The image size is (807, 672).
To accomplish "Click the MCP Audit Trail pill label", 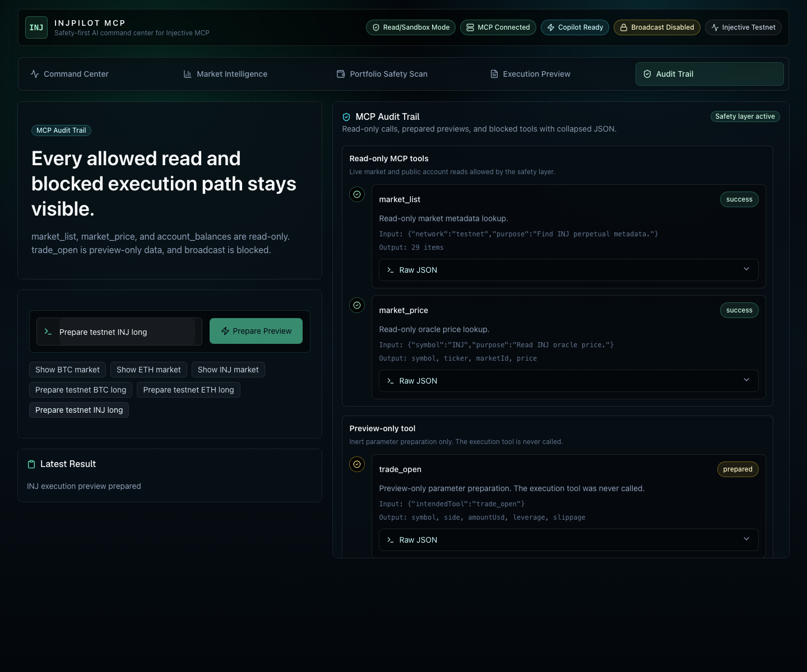I will pos(61,130).
